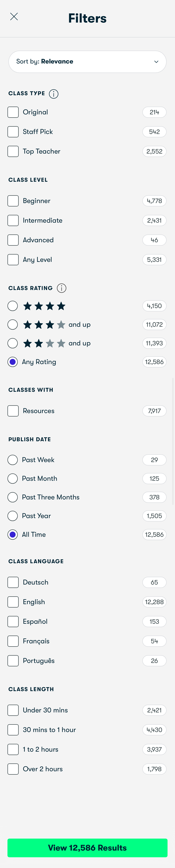Viewport: 175px width, 868px height.
Task: Choose the Past Year publish date
Action: pos(12,516)
